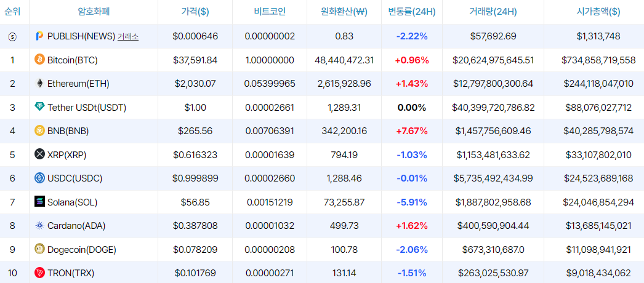
Task: Select USDC price $0.999899
Action: coord(195,178)
